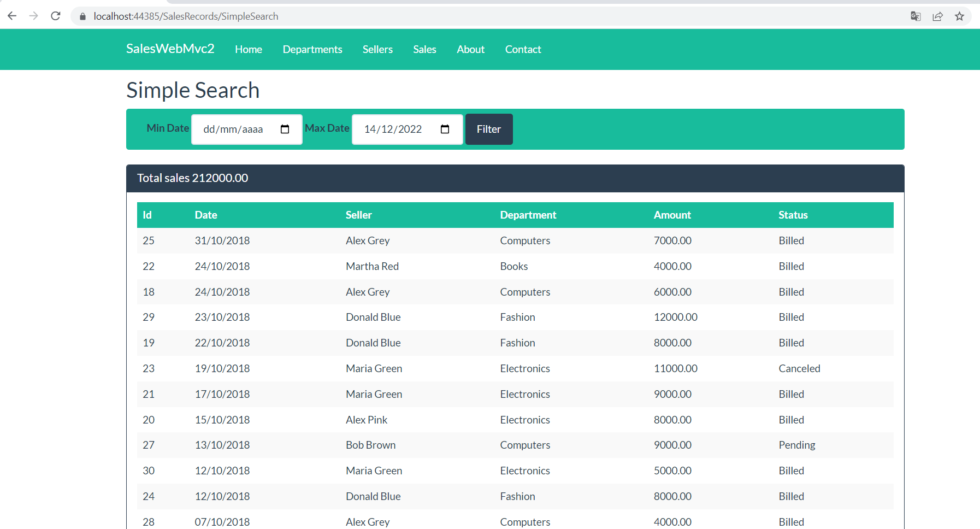The image size is (980, 529).
Task: Click the Simple Search page title
Action: tap(193, 90)
